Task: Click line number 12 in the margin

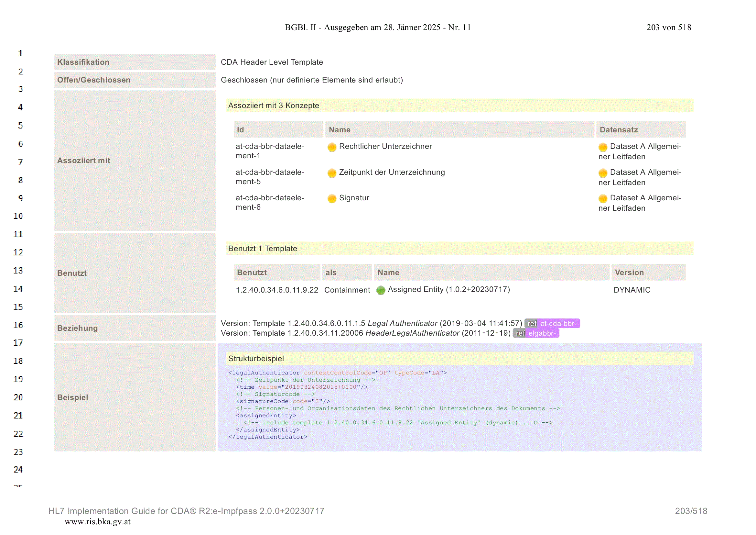Action: 18,252
